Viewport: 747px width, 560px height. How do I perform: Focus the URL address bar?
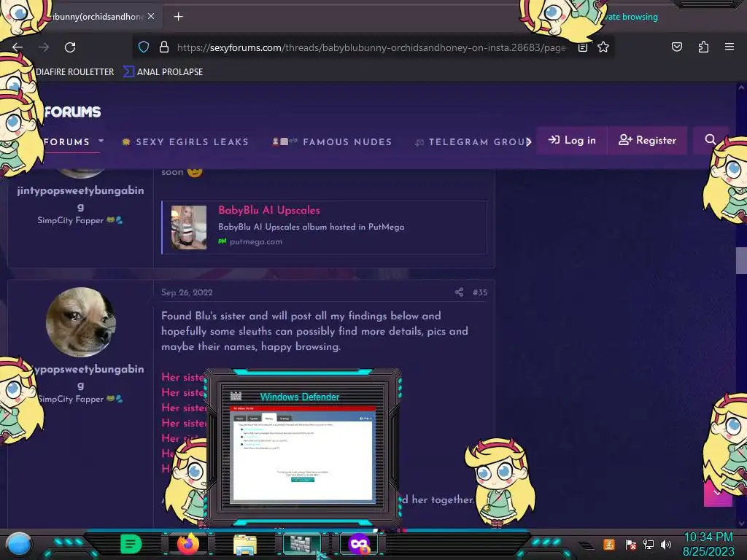click(371, 47)
